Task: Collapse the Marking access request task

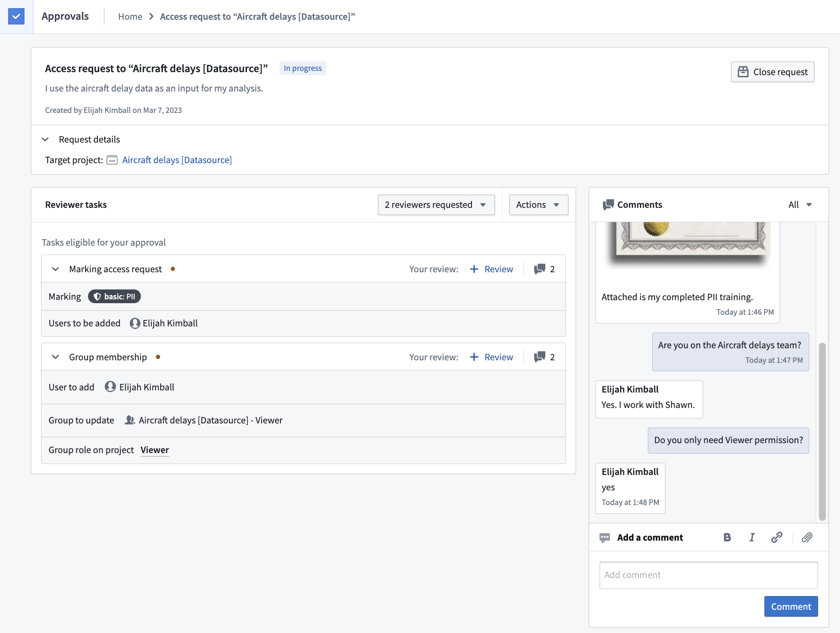Action: coord(55,269)
